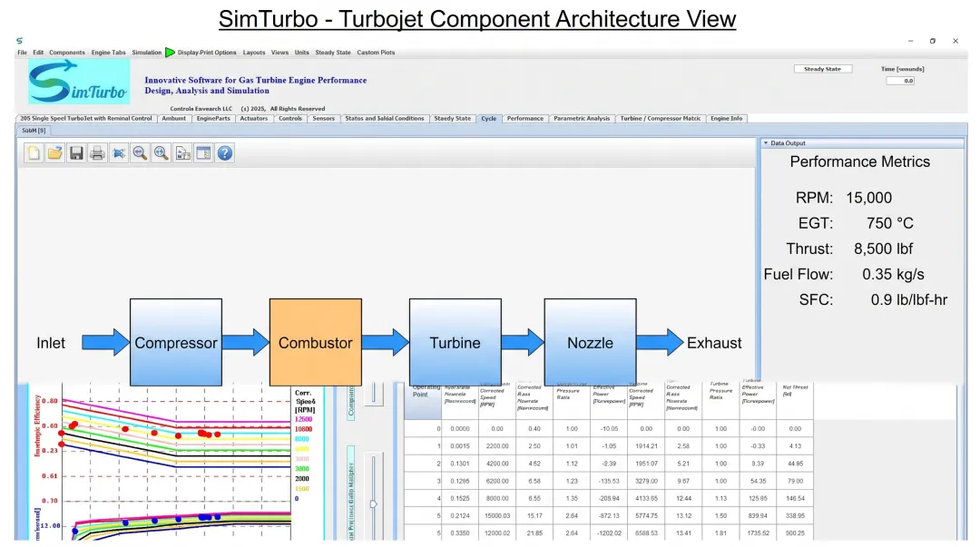
Task: Open the Custom Plots menu
Action: point(376,53)
